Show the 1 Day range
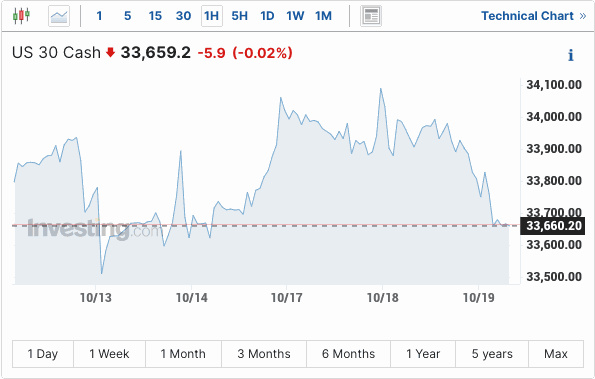The height and width of the screenshot is (379, 595). (x=43, y=354)
